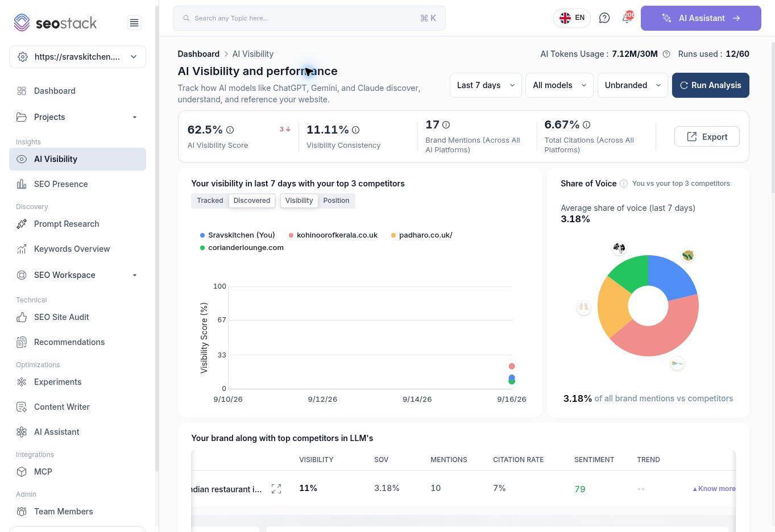
Task: Switch chart to Visibility mode
Action: 299,201
